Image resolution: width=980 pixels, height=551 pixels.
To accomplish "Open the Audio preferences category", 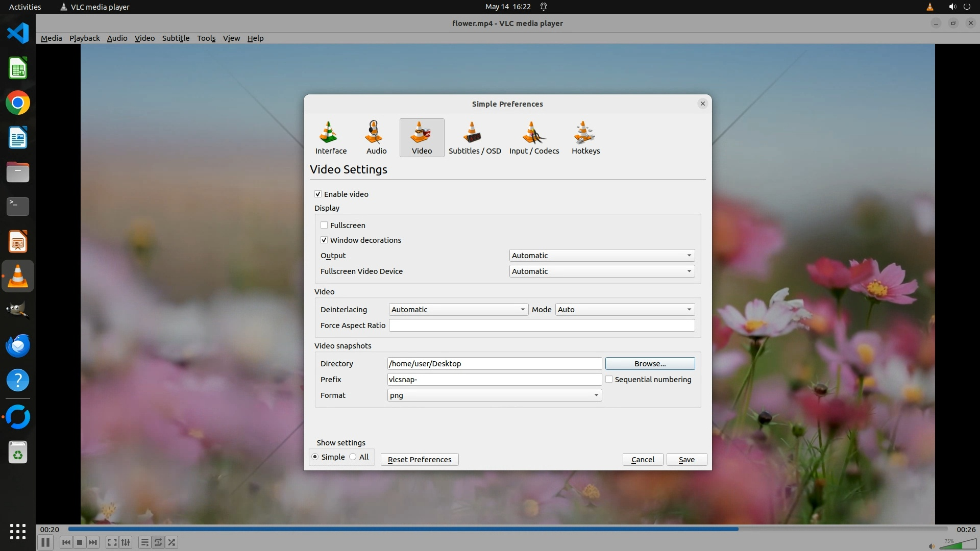I will tap(376, 138).
